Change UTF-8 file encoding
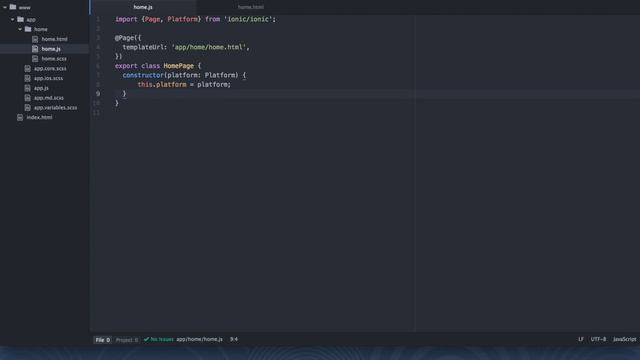 598,339
